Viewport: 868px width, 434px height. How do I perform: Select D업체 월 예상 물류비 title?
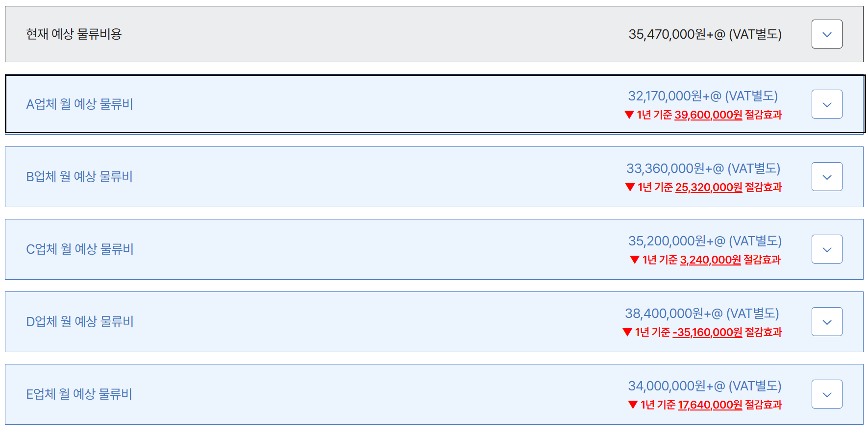point(80,322)
